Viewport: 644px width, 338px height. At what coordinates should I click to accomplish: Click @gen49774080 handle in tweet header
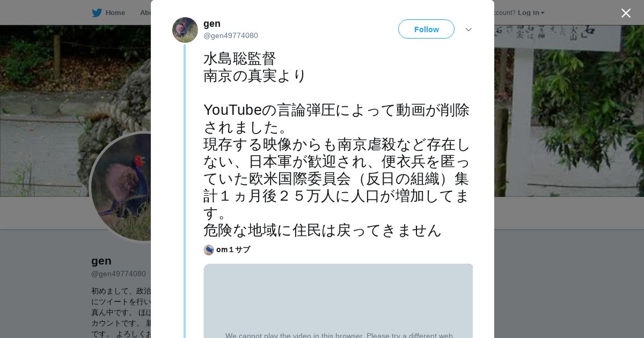[x=231, y=36]
